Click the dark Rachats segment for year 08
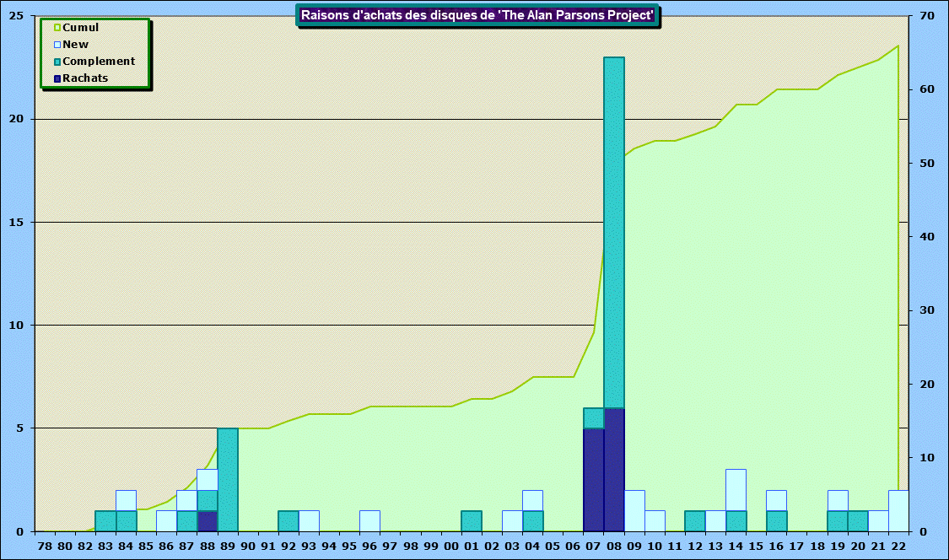 614,470
